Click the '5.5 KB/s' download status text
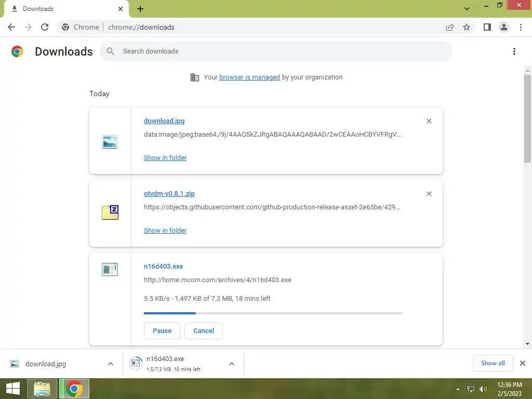This screenshot has height=399, width=532. pos(207,299)
